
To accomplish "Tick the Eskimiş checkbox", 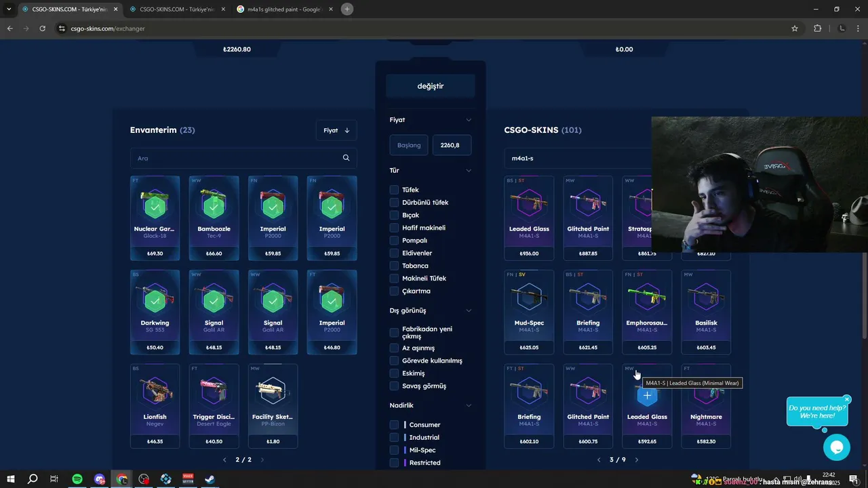I will coord(394,373).
